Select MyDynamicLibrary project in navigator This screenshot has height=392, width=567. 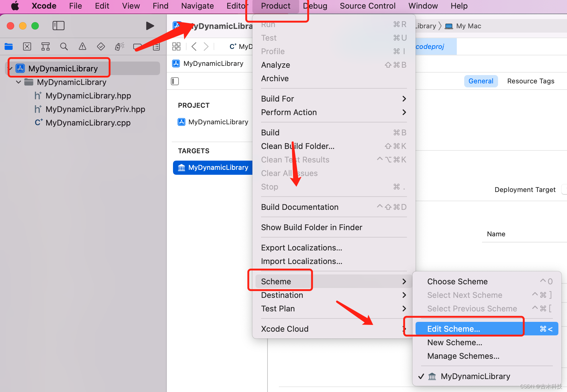coord(82,68)
